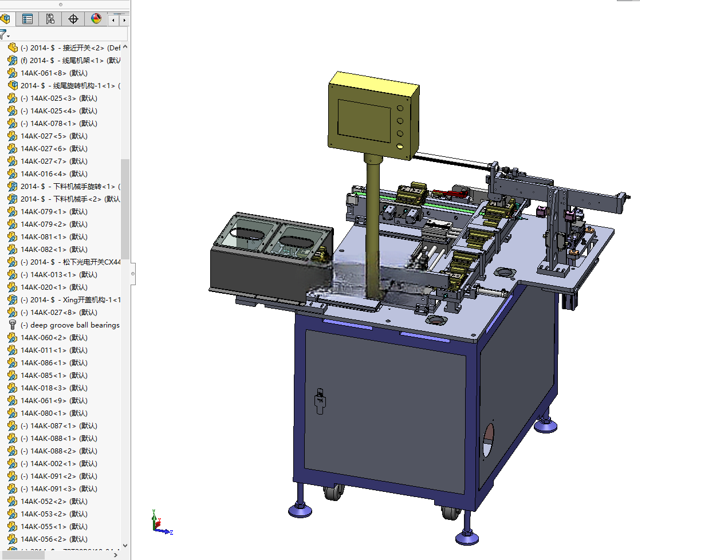Click the icon beside 松下光电开关CX44
Screen dimensions: 728x560
coord(13,262)
